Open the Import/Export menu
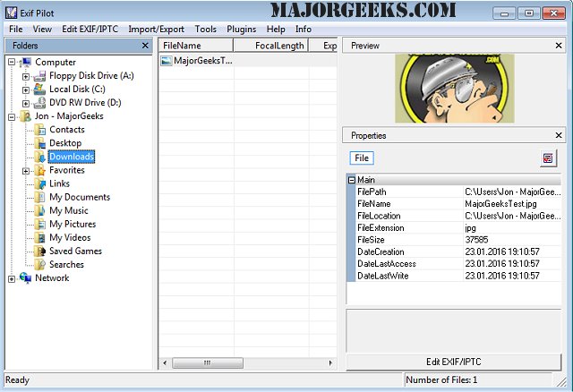The height and width of the screenshot is (392, 573). pos(156,29)
